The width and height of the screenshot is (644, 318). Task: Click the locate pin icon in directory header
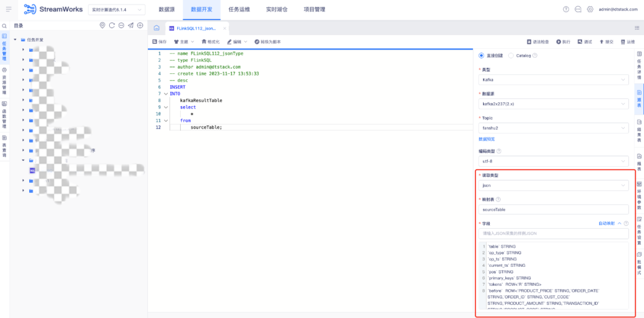click(x=103, y=26)
